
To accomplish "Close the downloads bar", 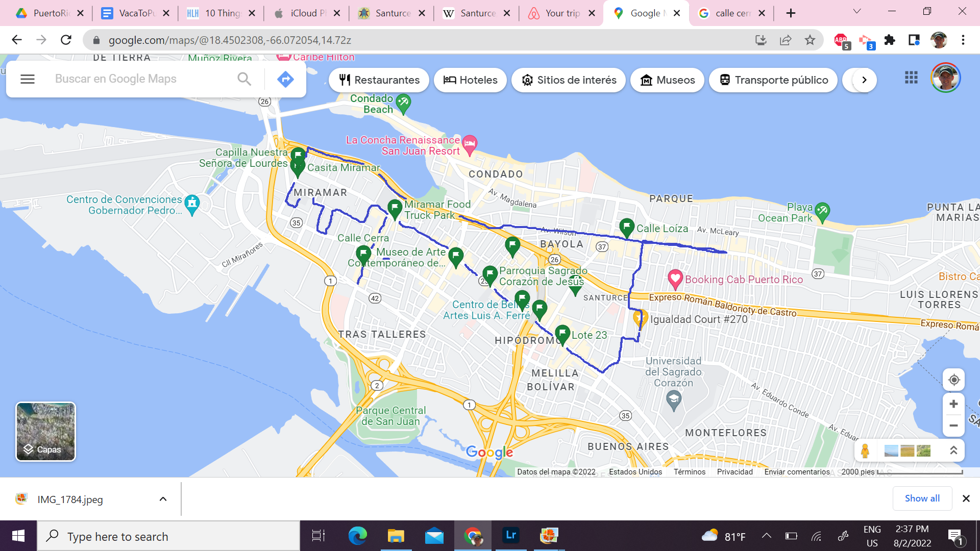I will click(x=966, y=498).
